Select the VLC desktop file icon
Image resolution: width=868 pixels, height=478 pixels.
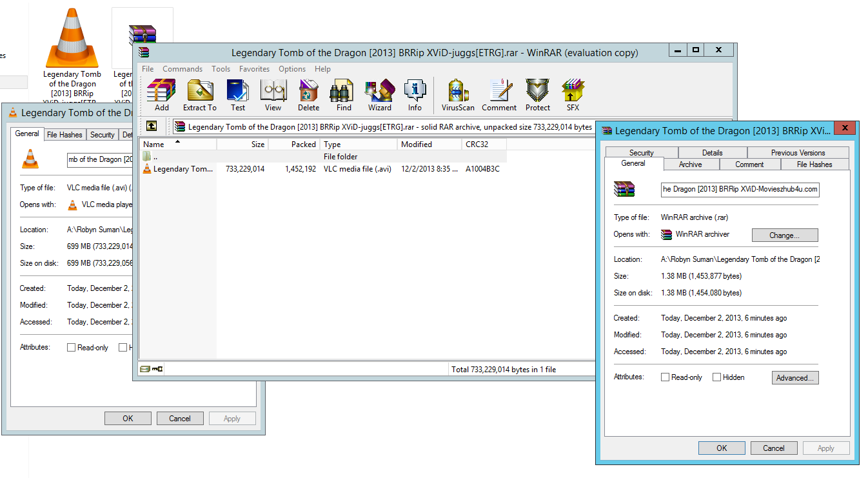click(73, 39)
